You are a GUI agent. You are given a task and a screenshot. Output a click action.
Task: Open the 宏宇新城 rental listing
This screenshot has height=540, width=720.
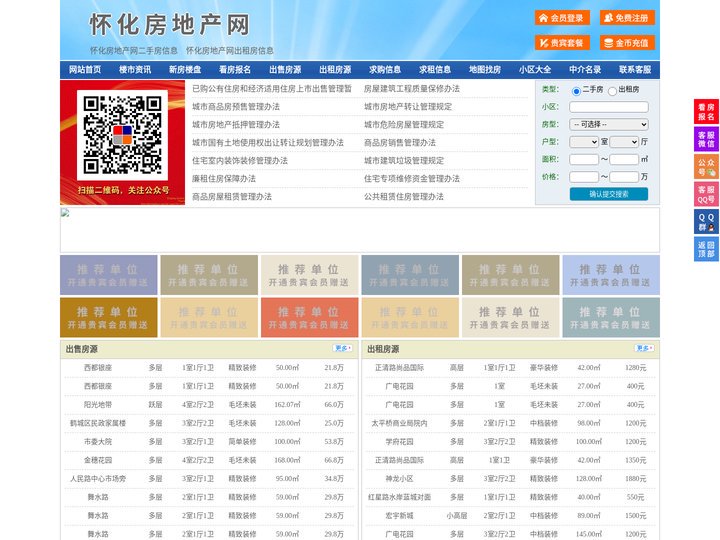coord(399,516)
